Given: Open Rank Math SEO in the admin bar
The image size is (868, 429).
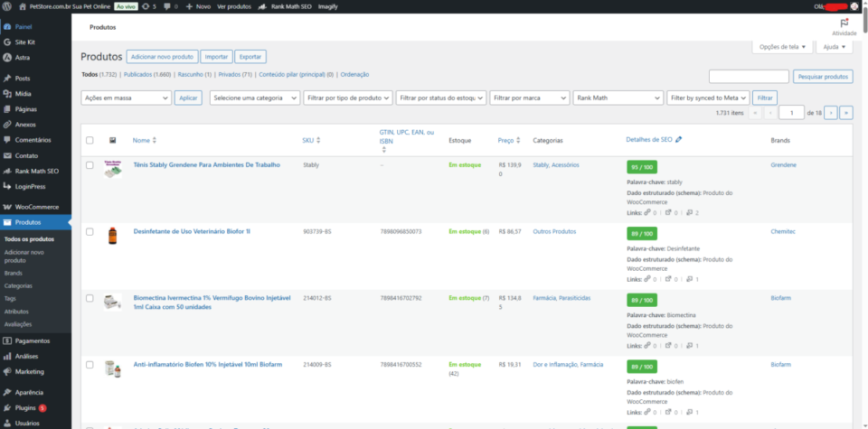Looking at the screenshot, I should pyautogui.click(x=285, y=6).
